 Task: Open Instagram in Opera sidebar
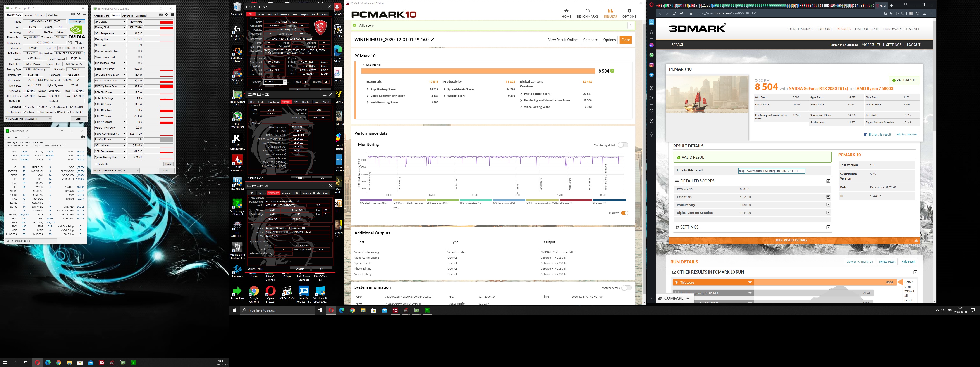point(651,65)
